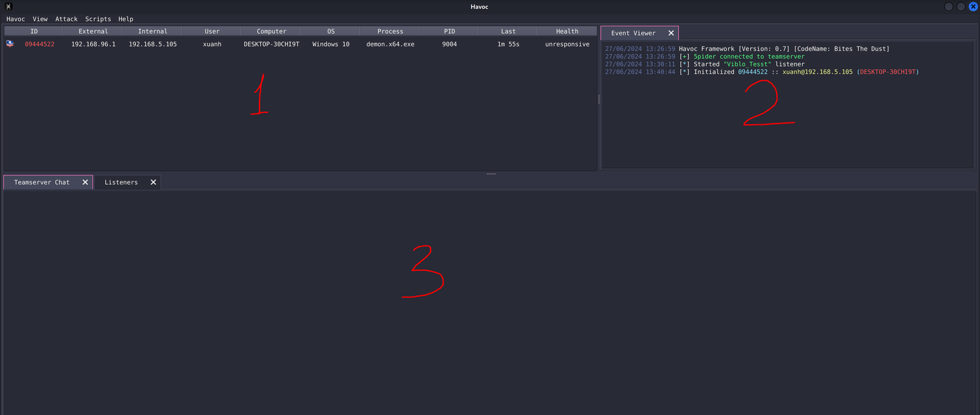Sort sessions by User column header

tap(212, 31)
